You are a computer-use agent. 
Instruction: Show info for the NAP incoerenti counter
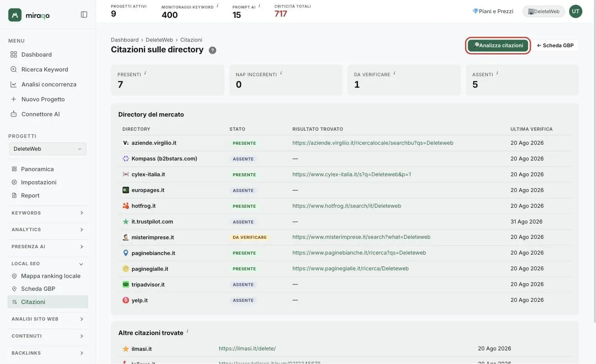(281, 73)
